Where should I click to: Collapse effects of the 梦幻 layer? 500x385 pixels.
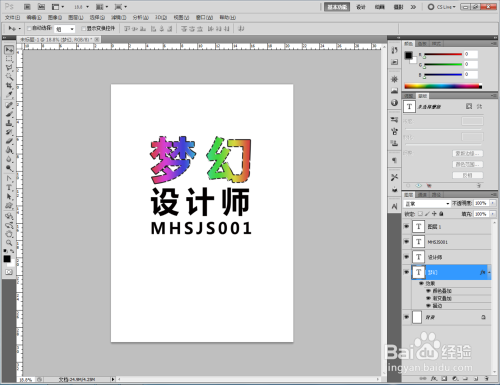(489, 273)
